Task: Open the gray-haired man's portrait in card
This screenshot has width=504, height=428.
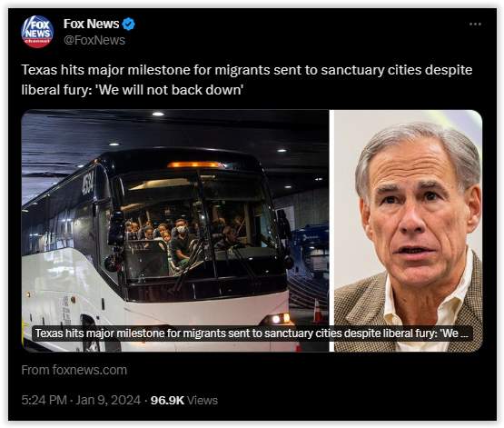Action: (409, 231)
